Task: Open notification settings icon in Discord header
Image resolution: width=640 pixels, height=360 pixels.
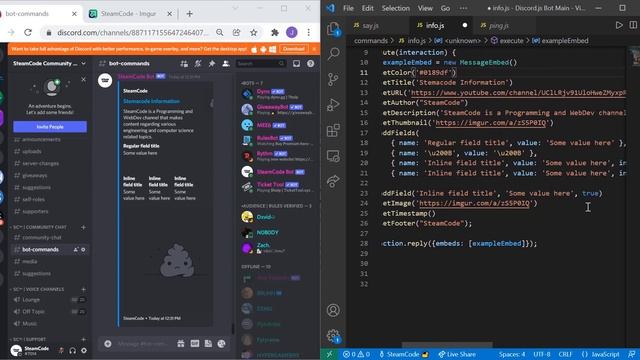Action: pos(198,64)
